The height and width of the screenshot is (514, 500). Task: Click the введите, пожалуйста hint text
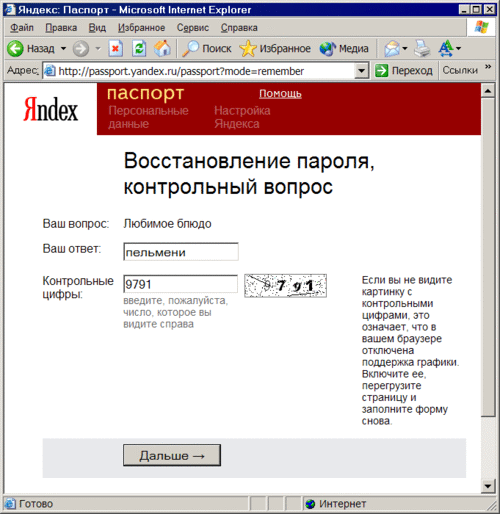click(175, 312)
